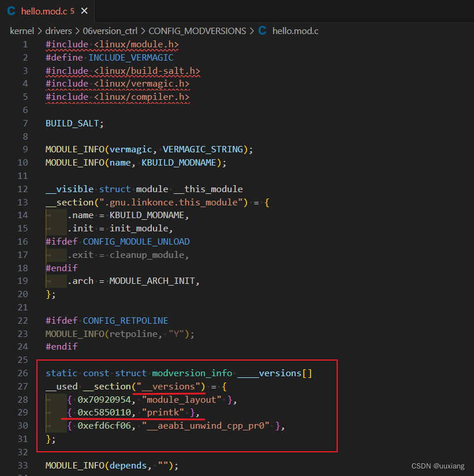Click the <linux/build-salt.h> include text
This screenshot has height=476, width=474.
[x=147, y=71]
